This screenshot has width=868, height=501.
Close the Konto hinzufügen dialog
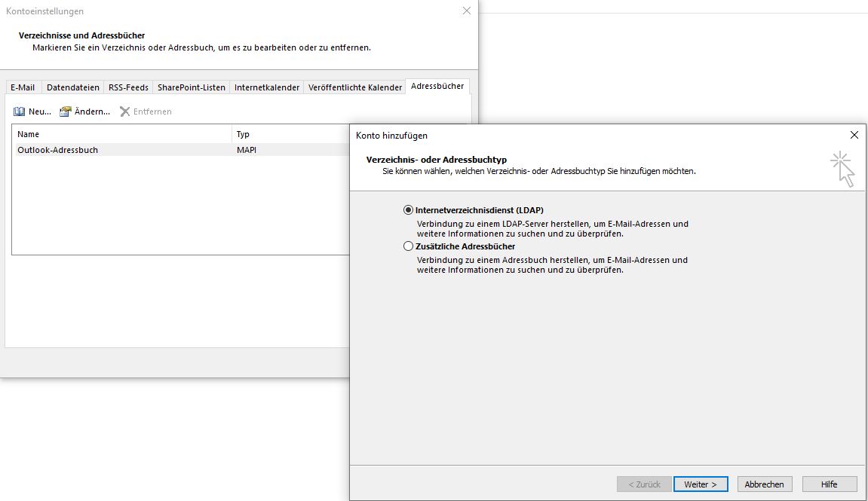pos(854,136)
